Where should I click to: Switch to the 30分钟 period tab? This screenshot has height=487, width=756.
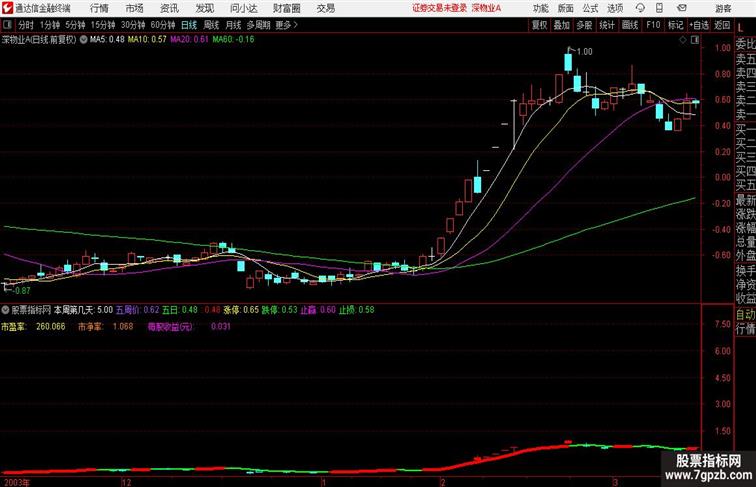click(x=133, y=25)
